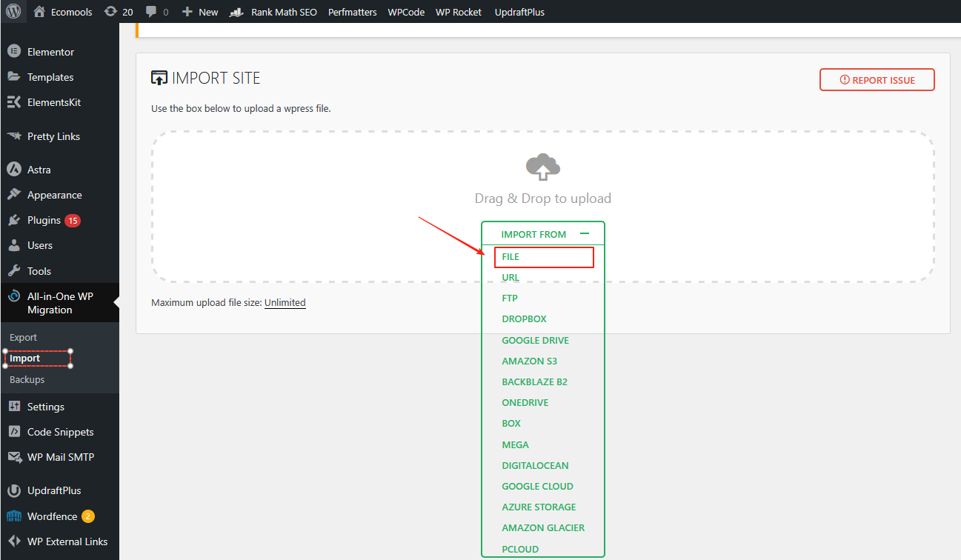Viewport: 961px width, 560px height.
Task: Choose GOOGLE DRIVE from import list
Action: 535,340
